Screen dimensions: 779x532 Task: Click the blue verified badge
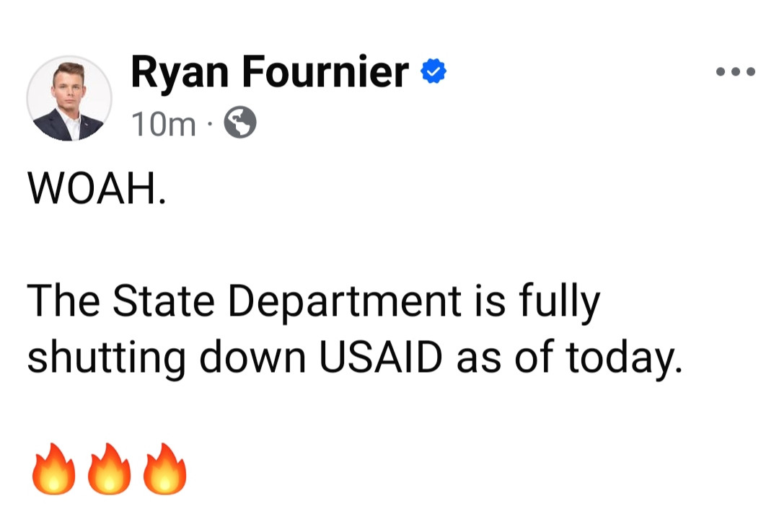(x=433, y=72)
